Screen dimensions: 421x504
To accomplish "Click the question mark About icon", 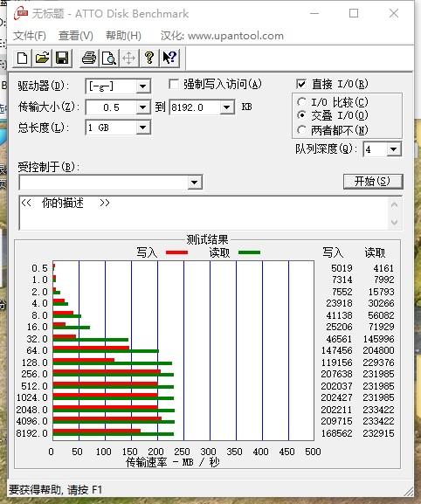I will [149, 59].
